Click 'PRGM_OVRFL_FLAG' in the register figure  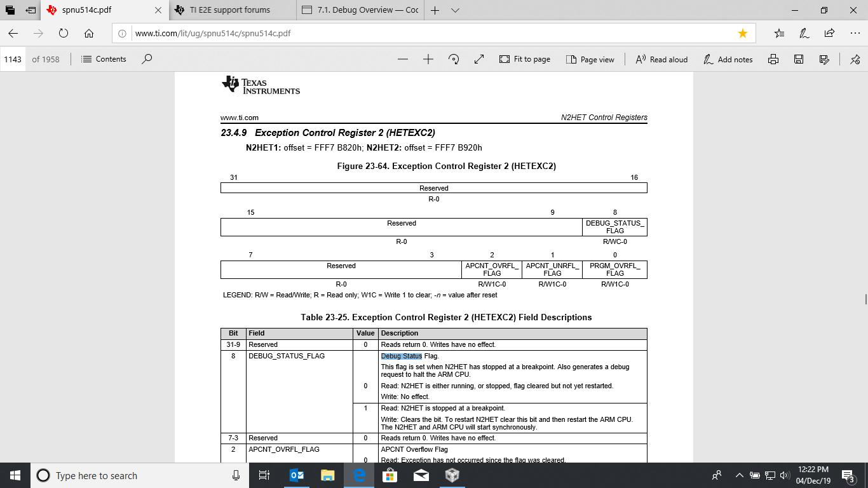tap(614, 269)
